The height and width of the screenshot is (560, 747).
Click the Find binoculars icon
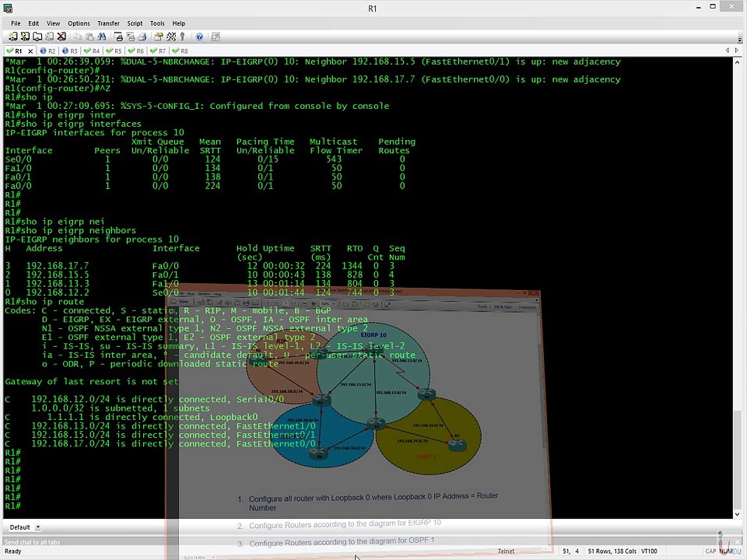tap(102, 37)
